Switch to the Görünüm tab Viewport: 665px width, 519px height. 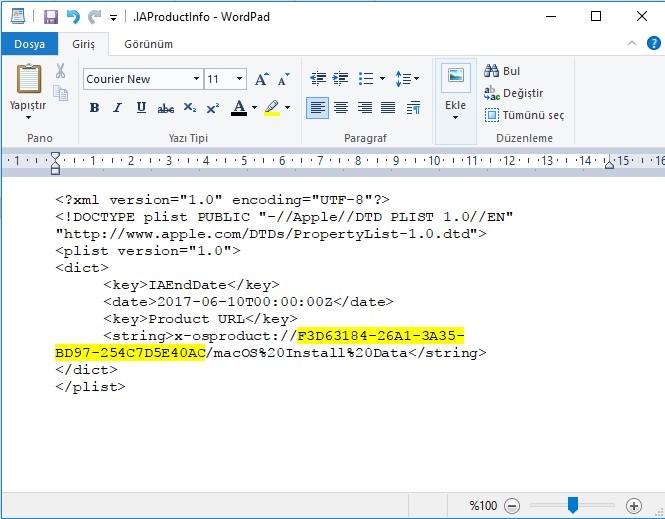[x=148, y=44]
